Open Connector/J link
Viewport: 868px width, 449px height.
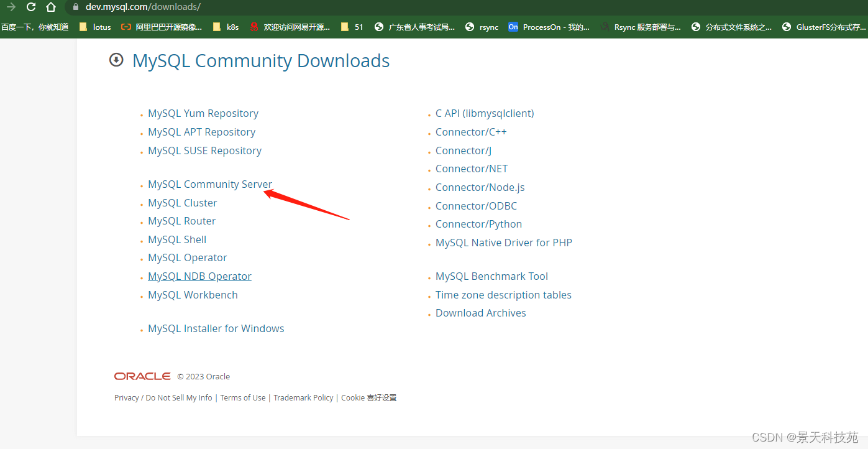coord(464,150)
